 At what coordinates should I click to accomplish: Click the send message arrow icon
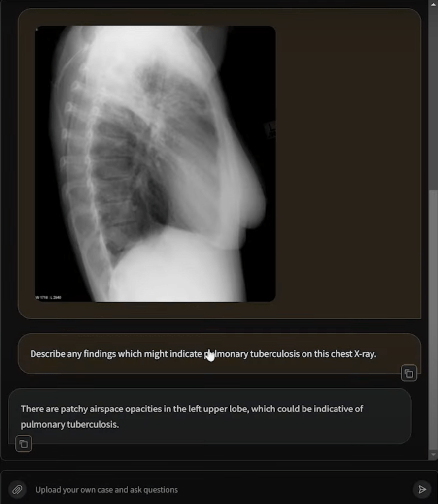pyautogui.click(x=422, y=489)
